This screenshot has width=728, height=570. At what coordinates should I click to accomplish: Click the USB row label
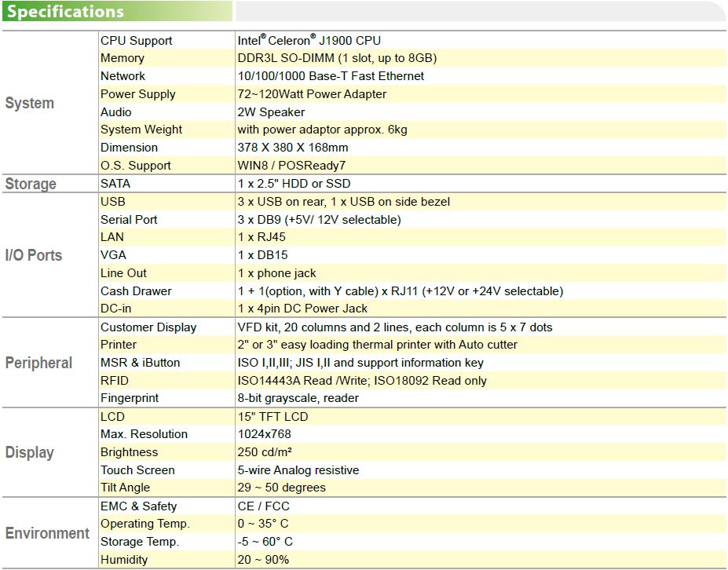113,202
